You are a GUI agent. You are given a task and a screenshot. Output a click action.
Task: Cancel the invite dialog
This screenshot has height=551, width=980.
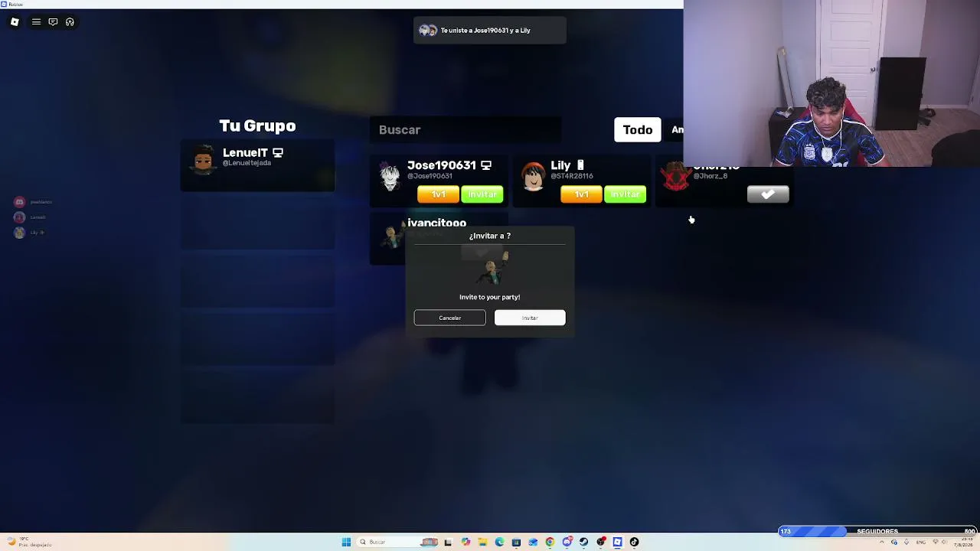tap(449, 318)
